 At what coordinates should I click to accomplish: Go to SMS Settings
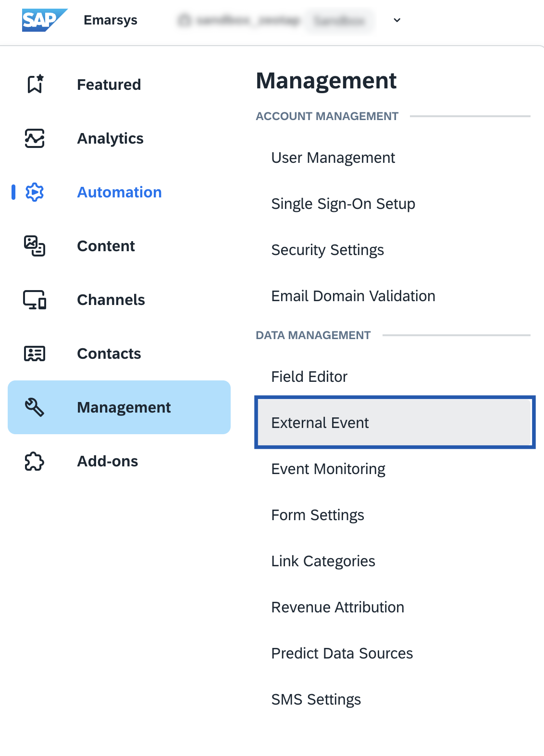coord(316,699)
